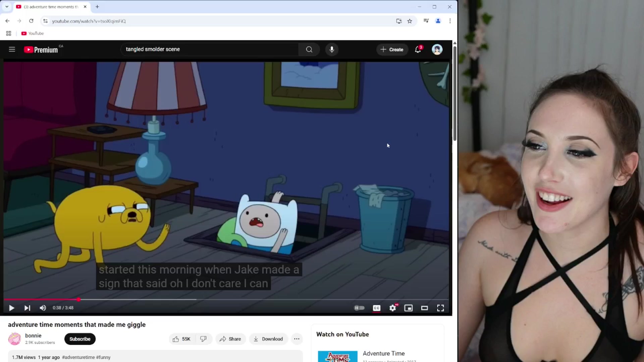644x362 pixels.
Task: Open bonnie channel name link
Action: 33,336
